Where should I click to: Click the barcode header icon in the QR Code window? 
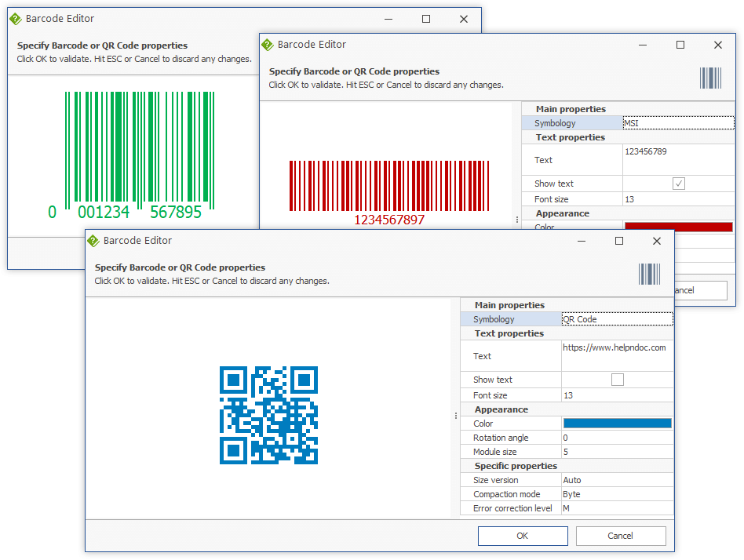649,274
